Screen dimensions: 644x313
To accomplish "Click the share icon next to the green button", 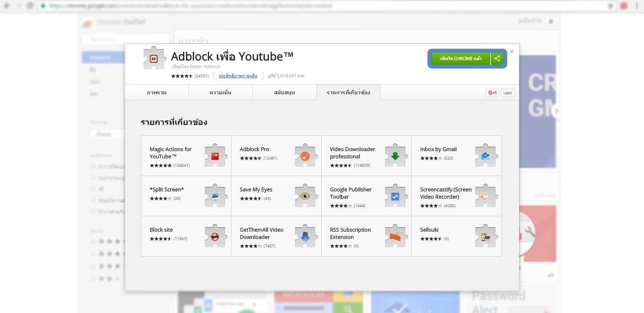I will point(497,58).
